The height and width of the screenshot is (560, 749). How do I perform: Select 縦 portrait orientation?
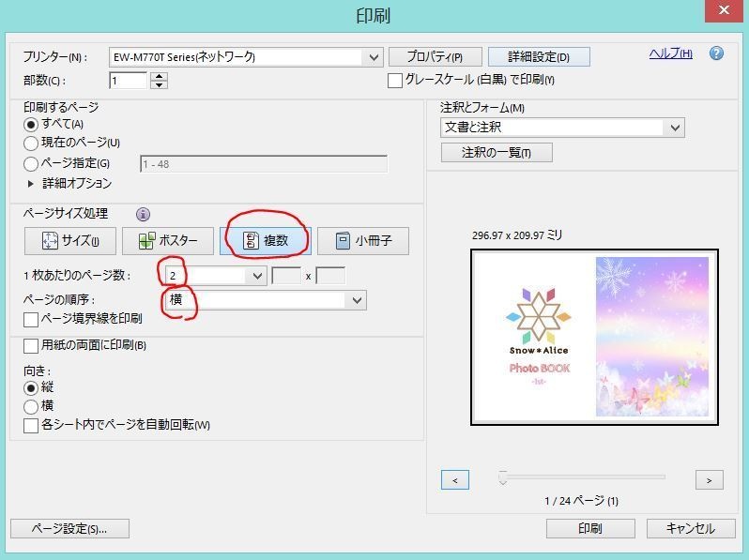coord(31,388)
